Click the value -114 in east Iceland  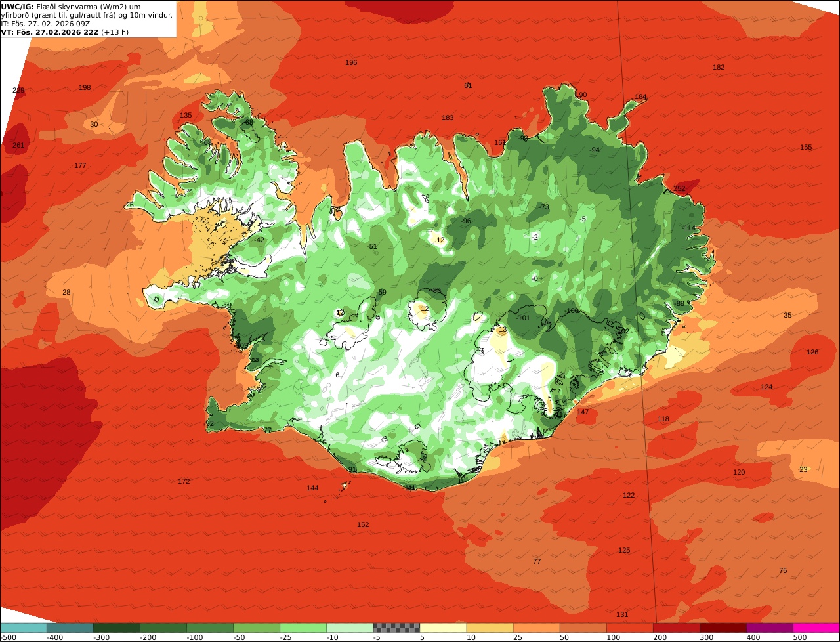(688, 228)
